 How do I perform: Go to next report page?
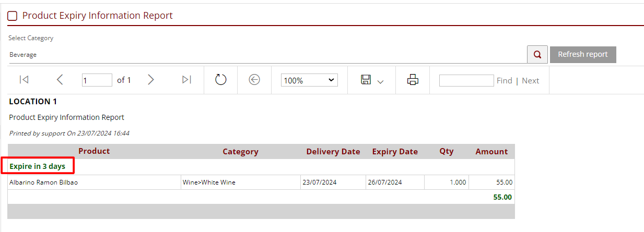pyautogui.click(x=151, y=80)
